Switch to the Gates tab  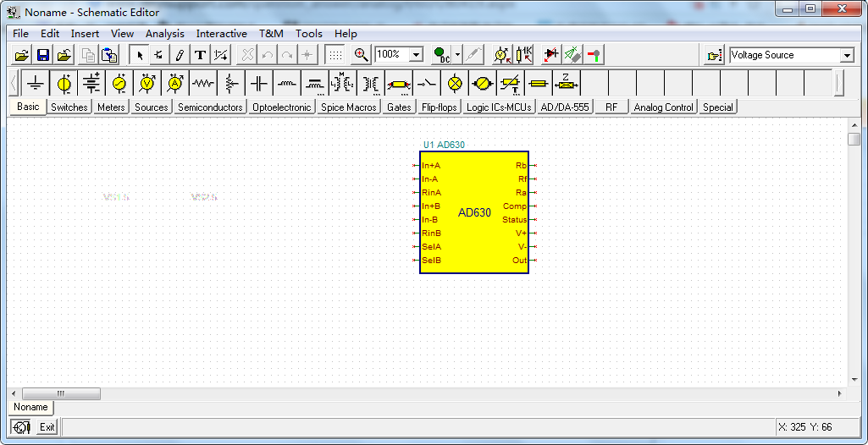tap(399, 107)
